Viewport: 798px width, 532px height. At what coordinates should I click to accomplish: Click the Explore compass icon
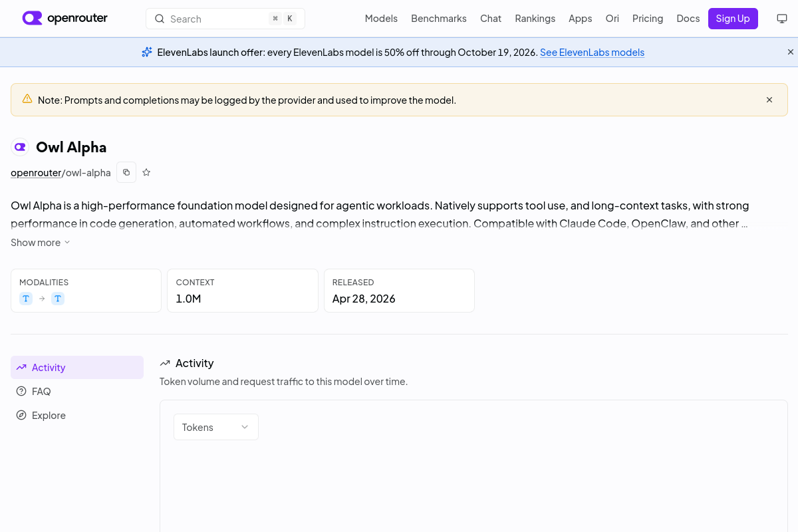coord(21,415)
